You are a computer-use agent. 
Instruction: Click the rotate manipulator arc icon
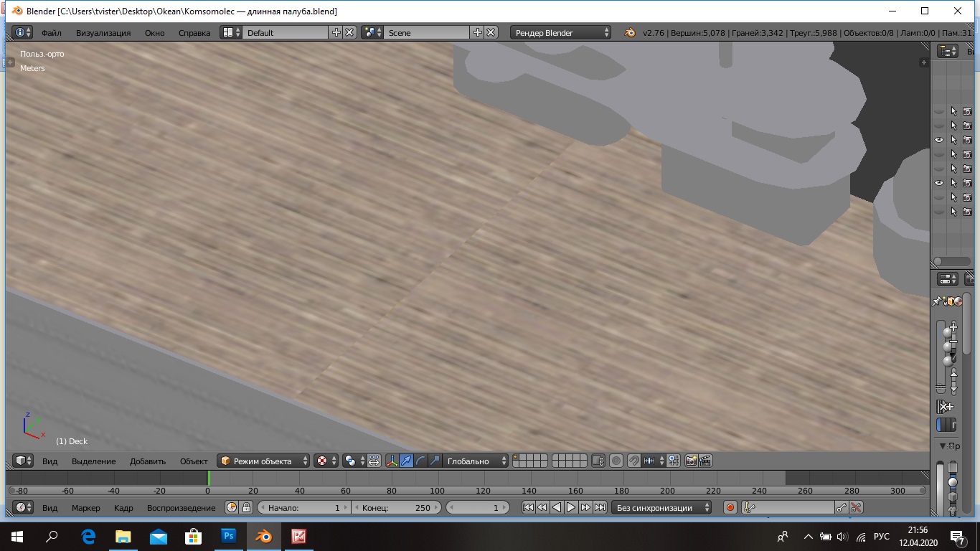pyautogui.click(x=421, y=461)
